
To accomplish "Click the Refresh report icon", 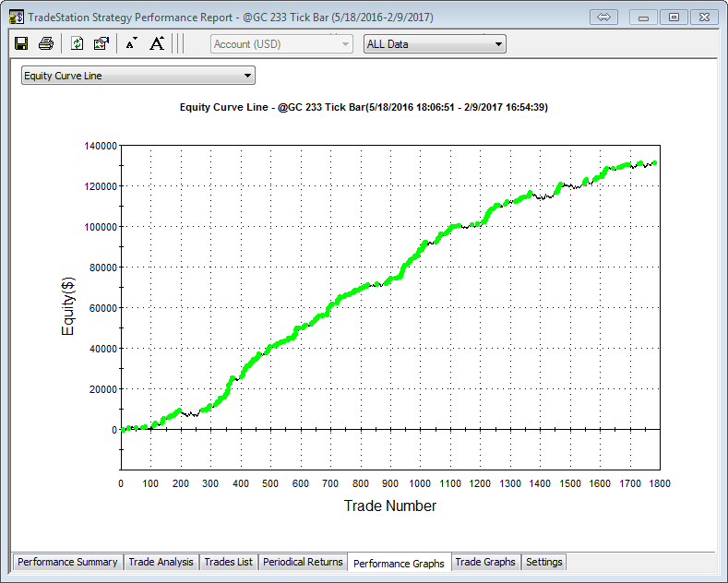I will tap(78, 43).
